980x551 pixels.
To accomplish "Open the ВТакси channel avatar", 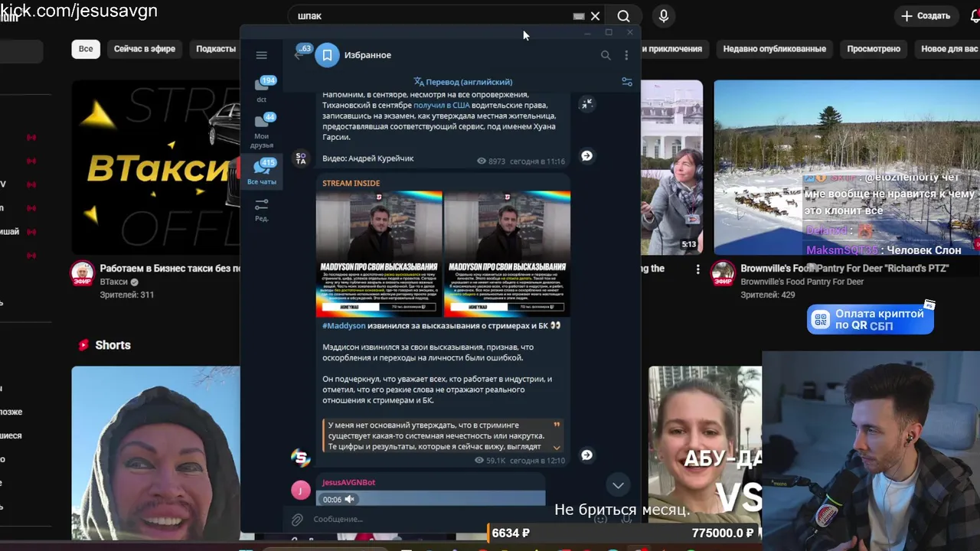I will pyautogui.click(x=83, y=273).
